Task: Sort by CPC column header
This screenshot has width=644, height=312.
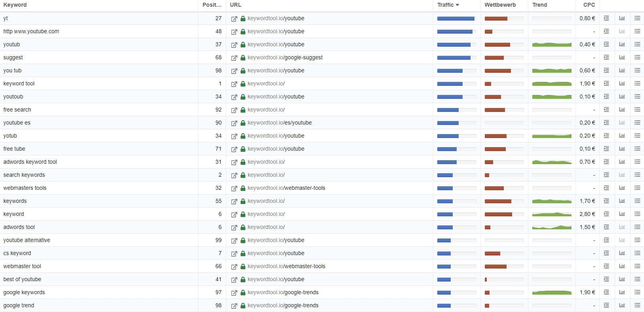Action: pyautogui.click(x=589, y=5)
